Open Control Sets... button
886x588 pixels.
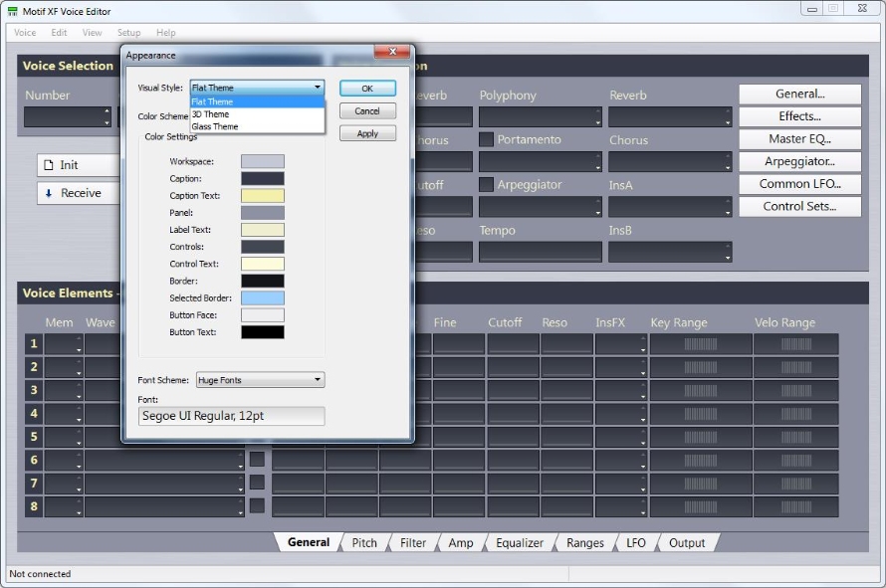[x=800, y=207]
